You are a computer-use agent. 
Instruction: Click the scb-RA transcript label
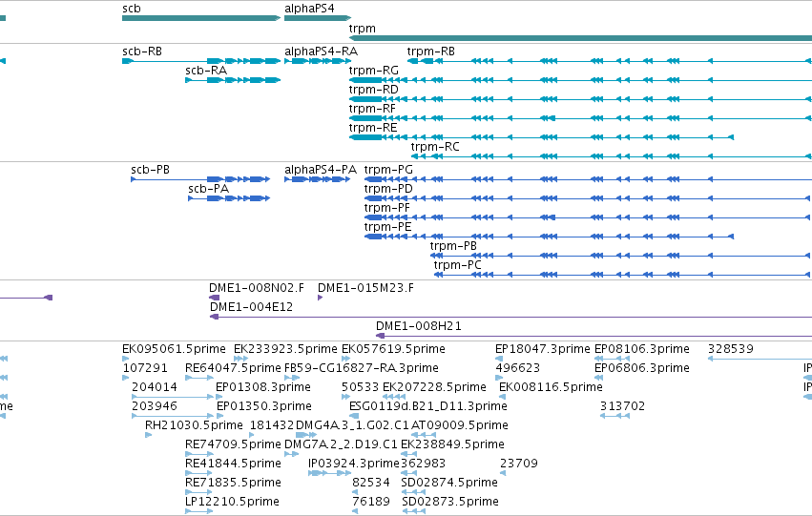tap(206, 71)
